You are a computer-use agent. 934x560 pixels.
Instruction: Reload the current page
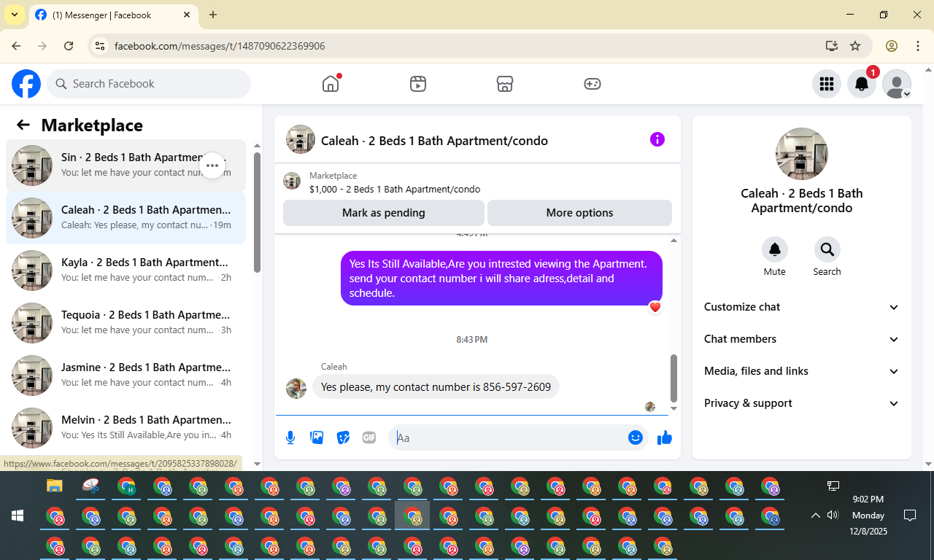click(x=69, y=46)
